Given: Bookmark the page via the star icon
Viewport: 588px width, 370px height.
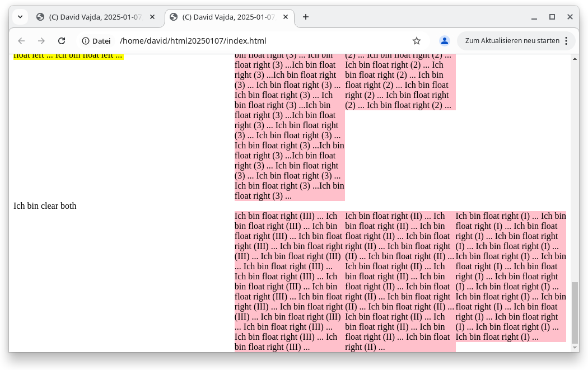Looking at the screenshot, I should pos(417,41).
